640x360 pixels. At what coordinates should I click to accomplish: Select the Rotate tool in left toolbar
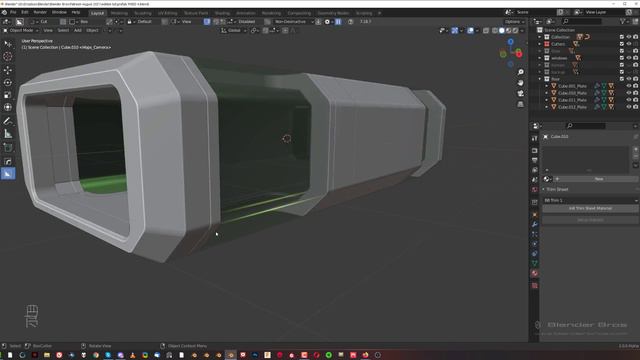(8, 82)
